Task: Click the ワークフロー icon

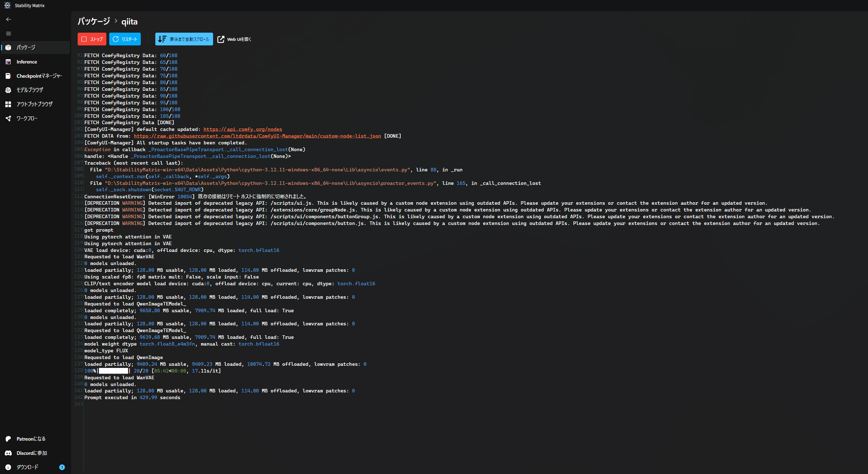Action: (8, 118)
